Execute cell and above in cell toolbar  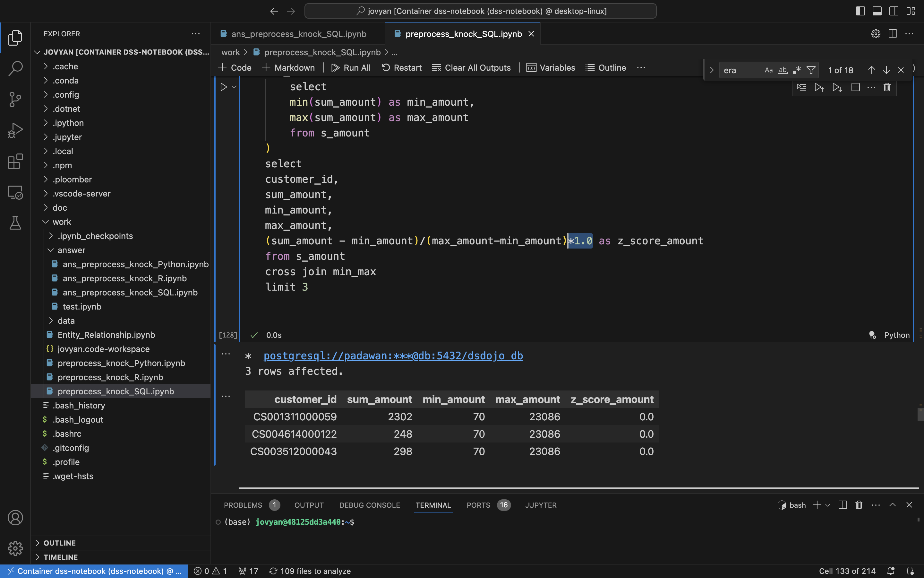[819, 88]
